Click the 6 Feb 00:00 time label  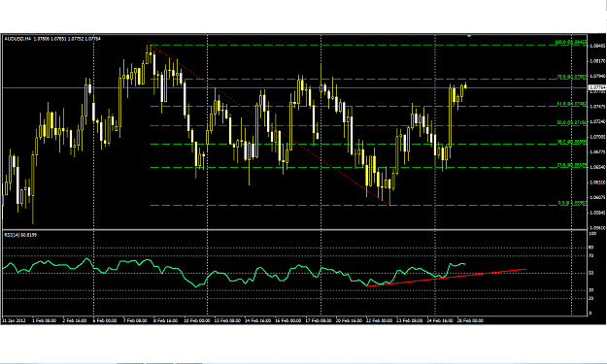105,320
